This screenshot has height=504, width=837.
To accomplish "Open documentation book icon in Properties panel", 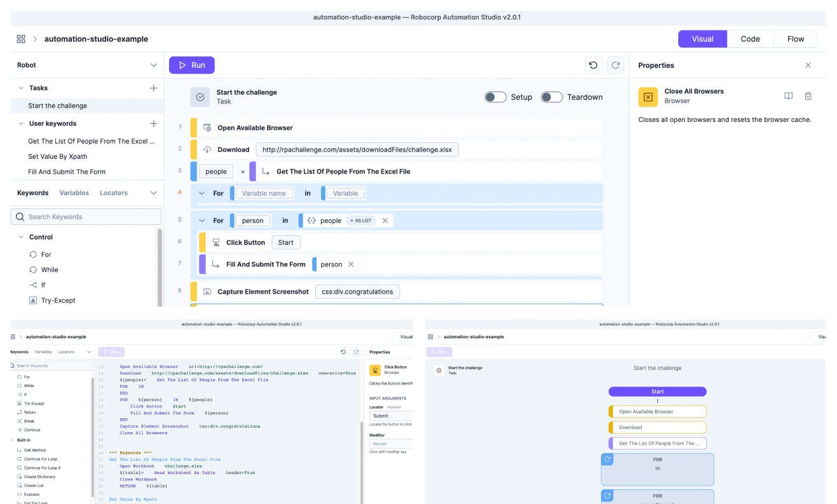I will click(x=788, y=96).
